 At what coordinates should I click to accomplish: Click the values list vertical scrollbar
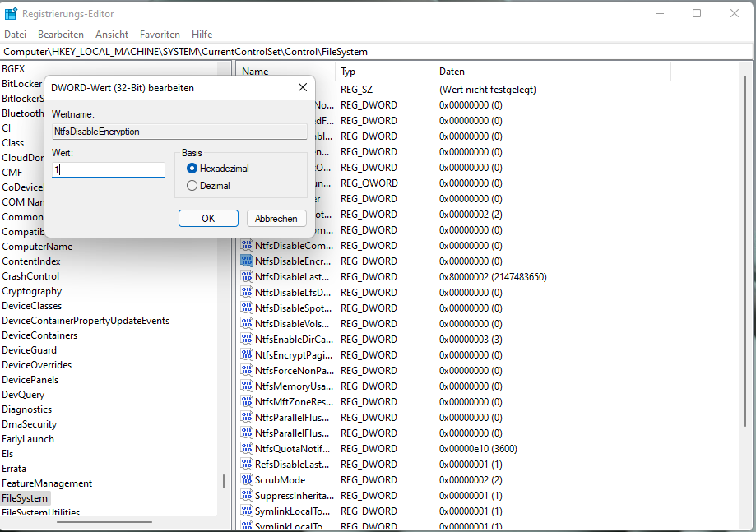point(746,251)
